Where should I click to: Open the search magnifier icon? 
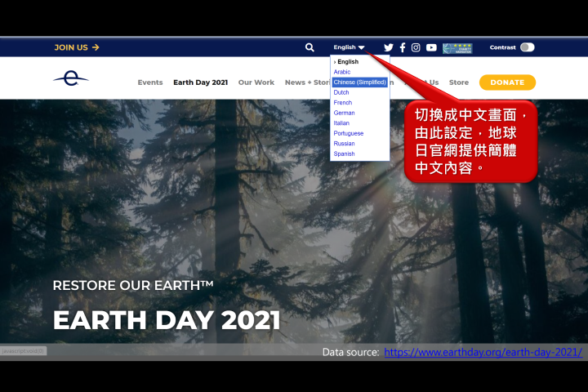point(310,47)
